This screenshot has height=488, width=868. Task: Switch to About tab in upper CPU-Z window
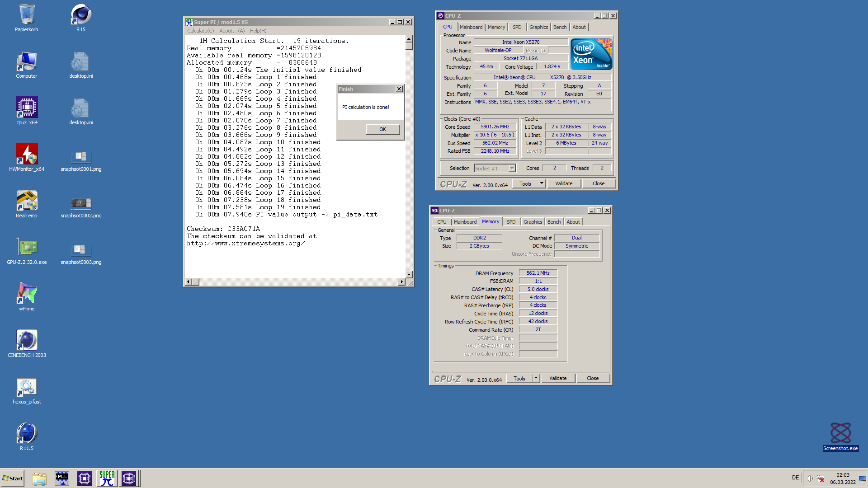[x=579, y=27]
